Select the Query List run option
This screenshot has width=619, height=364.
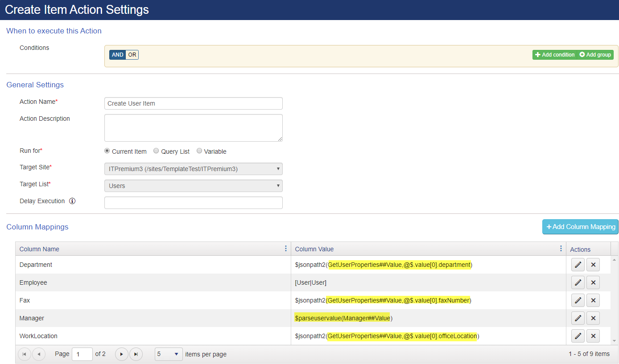[x=156, y=150]
